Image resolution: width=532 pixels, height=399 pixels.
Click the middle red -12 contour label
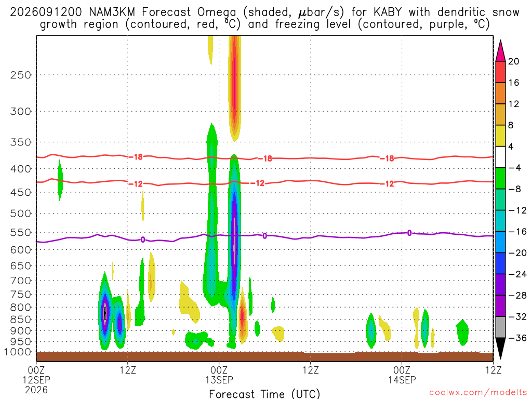click(x=259, y=183)
